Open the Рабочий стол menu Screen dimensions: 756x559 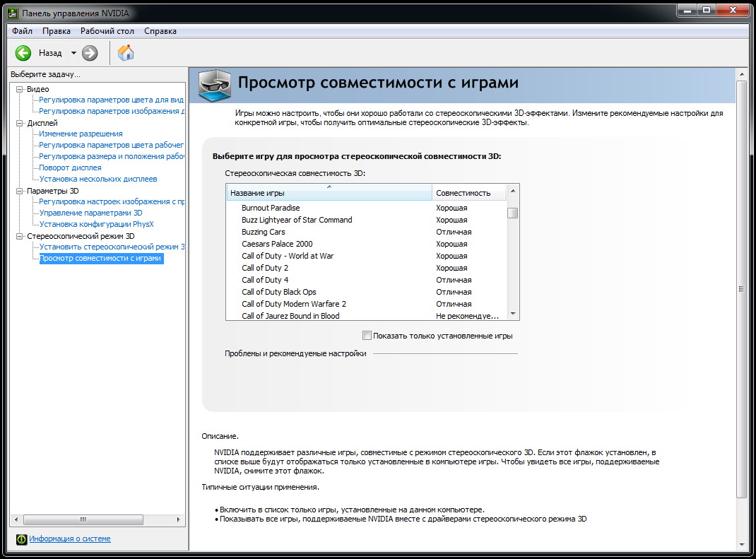pos(107,31)
